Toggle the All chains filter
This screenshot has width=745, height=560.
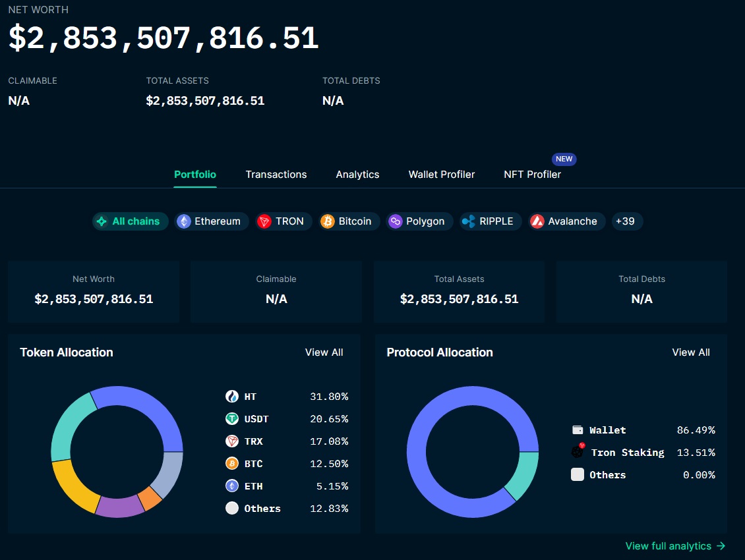(130, 221)
